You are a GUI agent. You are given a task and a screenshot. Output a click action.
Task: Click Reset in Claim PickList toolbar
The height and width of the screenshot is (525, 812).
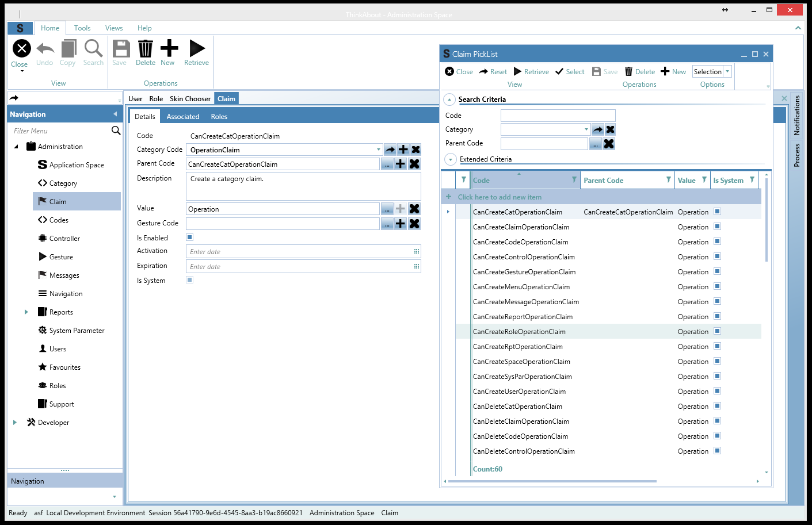click(493, 72)
